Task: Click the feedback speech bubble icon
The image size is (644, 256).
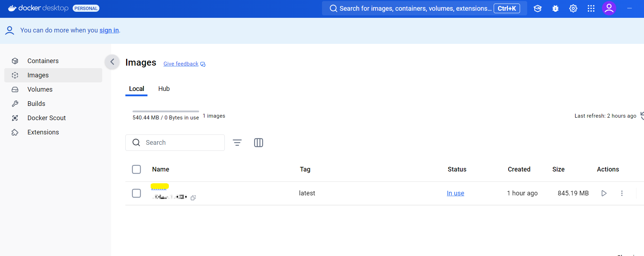Action: coord(203,64)
